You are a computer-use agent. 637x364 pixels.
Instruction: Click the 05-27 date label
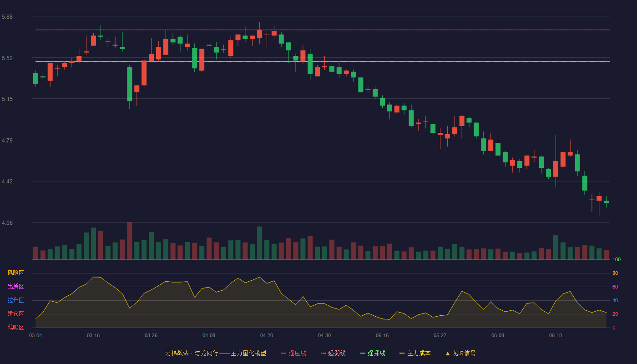tap(440, 335)
